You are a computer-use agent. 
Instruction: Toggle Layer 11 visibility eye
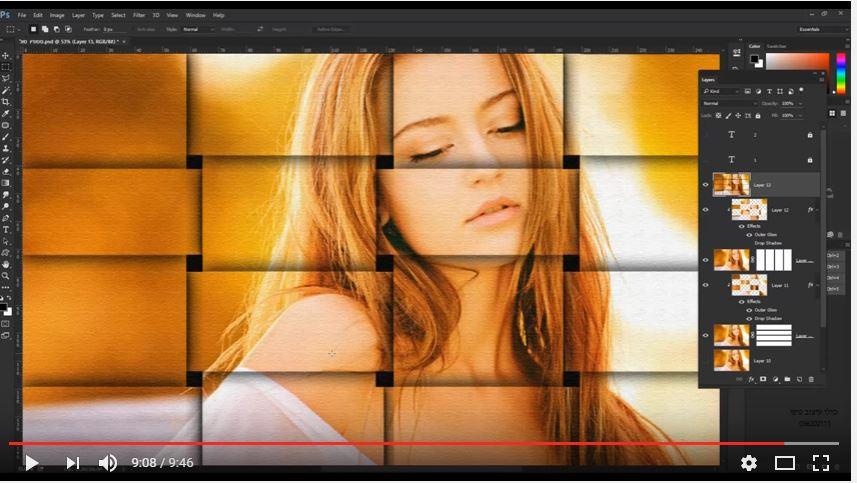(706, 285)
